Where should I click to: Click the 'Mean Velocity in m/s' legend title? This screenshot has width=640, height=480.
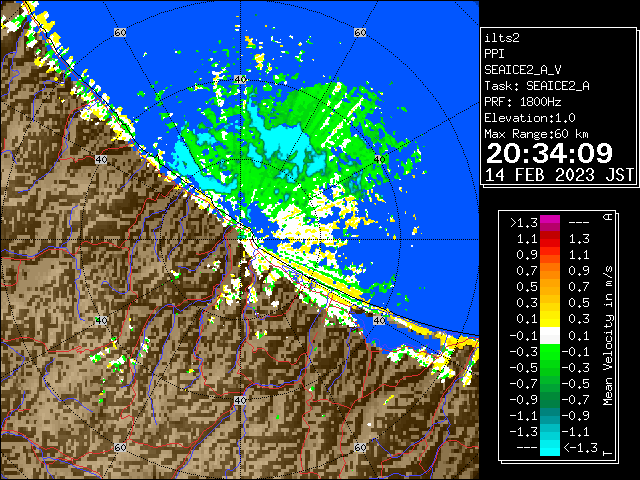tap(608, 336)
